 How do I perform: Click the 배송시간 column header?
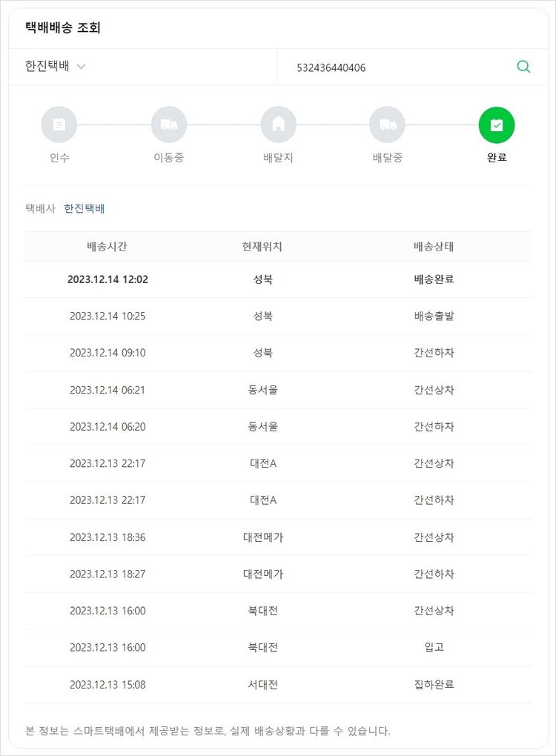[107, 246]
